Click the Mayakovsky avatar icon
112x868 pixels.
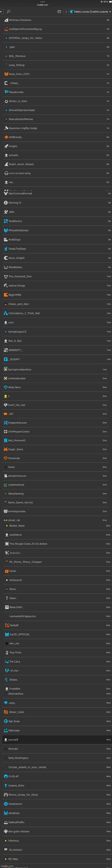tap(6, 92)
